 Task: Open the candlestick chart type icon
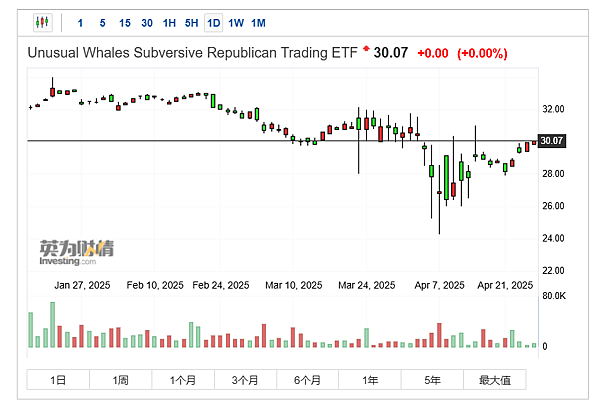pos(42,23)
